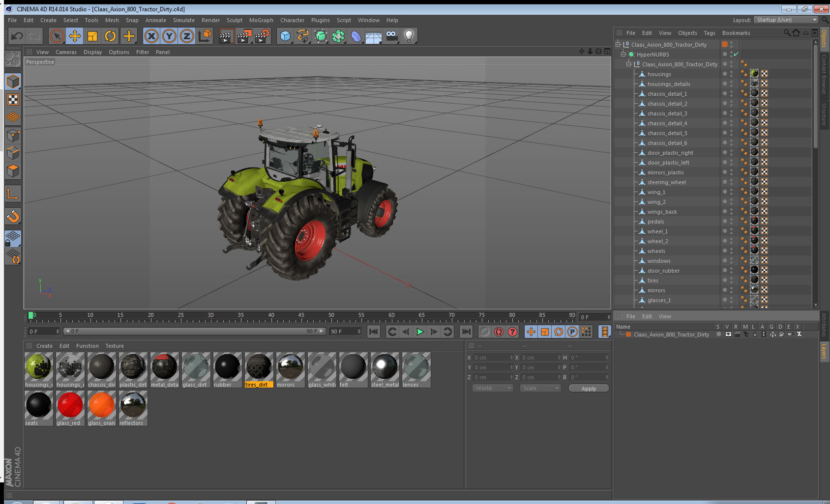Image resolution: width=830 pixels, height=504 pixels.
Task: Open the Plugins menu
Action: (x=320, y=20)
